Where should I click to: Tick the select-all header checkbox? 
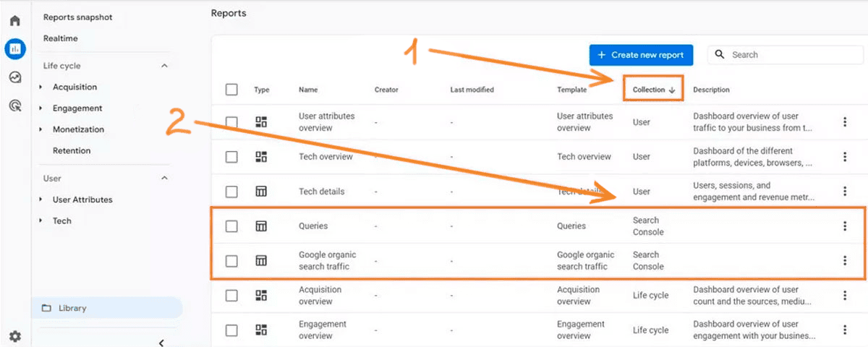coord(231,90)
